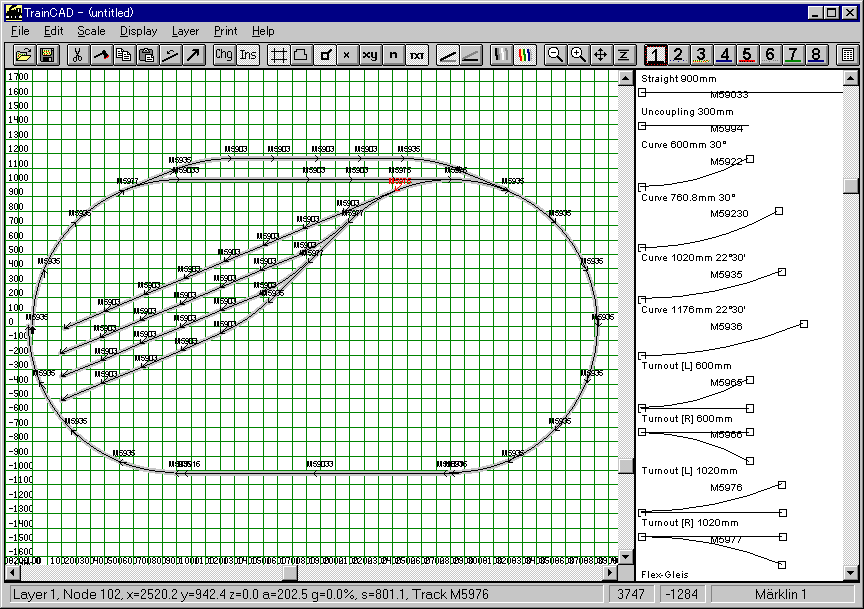Open the Scale menu
The width and height of the screenshot is (864, 609).
[91, 31]
